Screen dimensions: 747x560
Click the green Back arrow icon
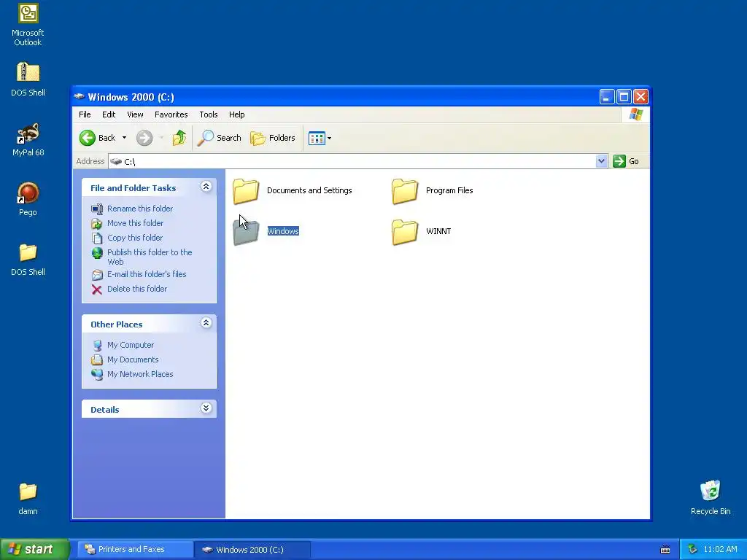click(x=88, y=138)
